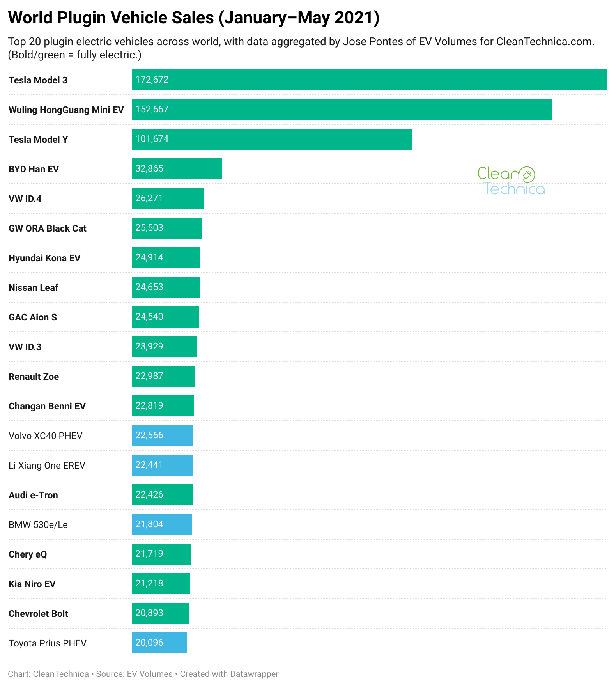The width and height of the screenshot is (616, 687).
Task: Select the BYD Han EV bar
Action: pos(177,169)
